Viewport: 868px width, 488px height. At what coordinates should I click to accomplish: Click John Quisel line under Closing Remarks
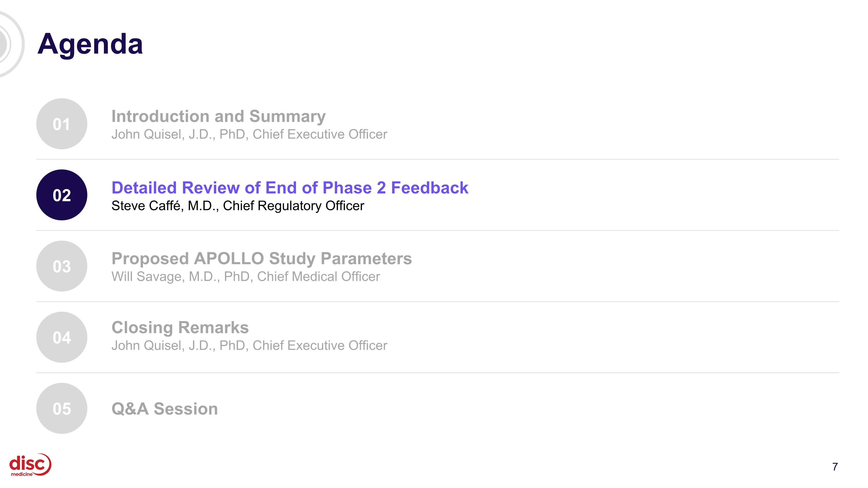pos(249,346)
